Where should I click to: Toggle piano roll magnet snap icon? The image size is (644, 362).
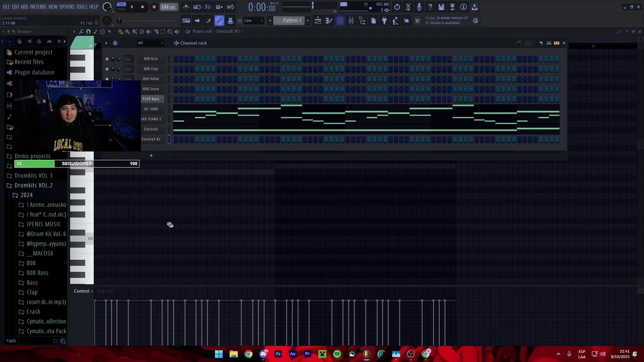pyautogui.click(x=88, y=32)
